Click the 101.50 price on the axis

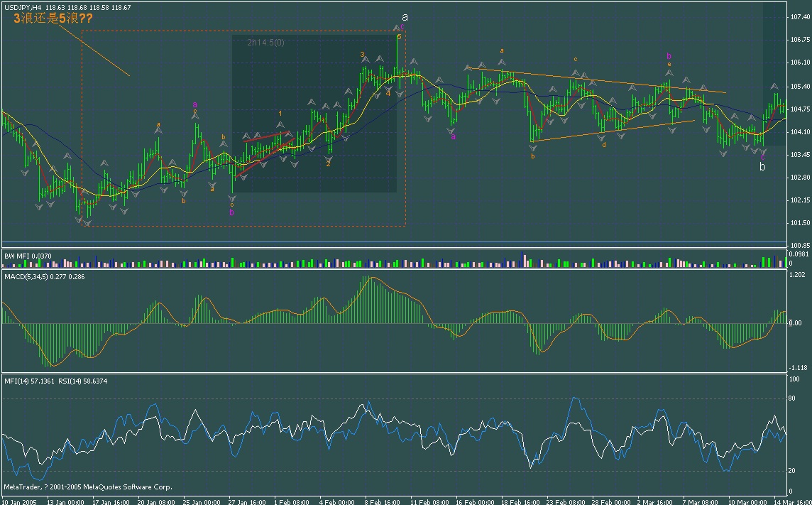coord(800,223)
